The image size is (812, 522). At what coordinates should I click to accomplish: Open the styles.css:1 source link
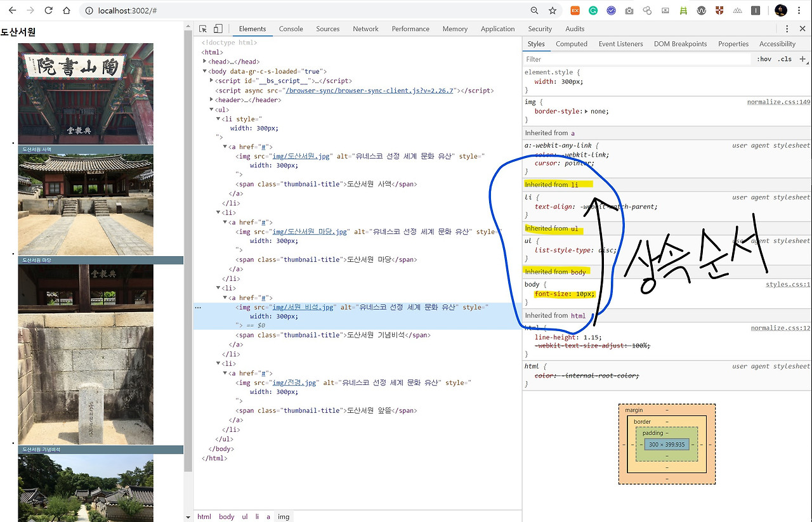tap(788, 284)
